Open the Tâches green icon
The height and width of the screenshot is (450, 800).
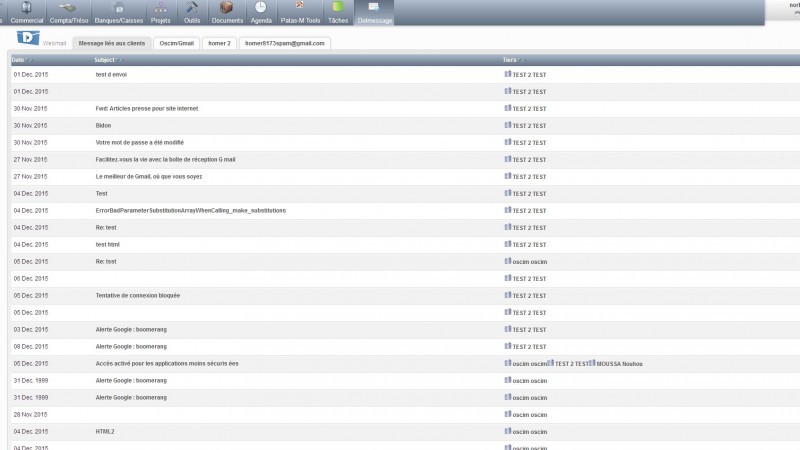[338, 7]
